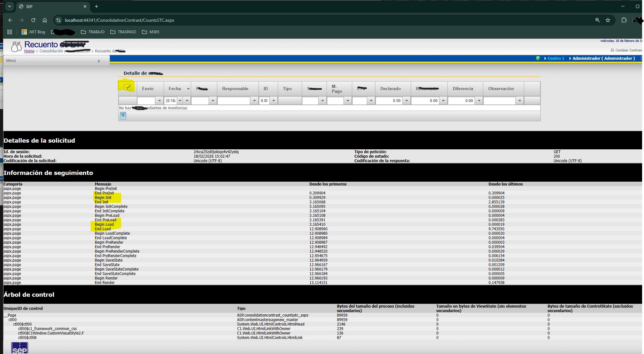Click the money bags logo icon

point(16,47)
